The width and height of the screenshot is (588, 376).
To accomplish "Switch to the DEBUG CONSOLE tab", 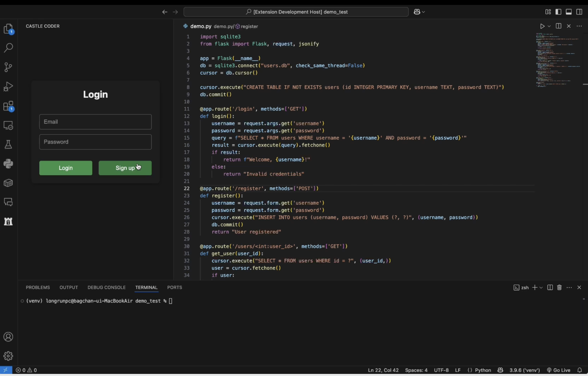I will (107, 287).
